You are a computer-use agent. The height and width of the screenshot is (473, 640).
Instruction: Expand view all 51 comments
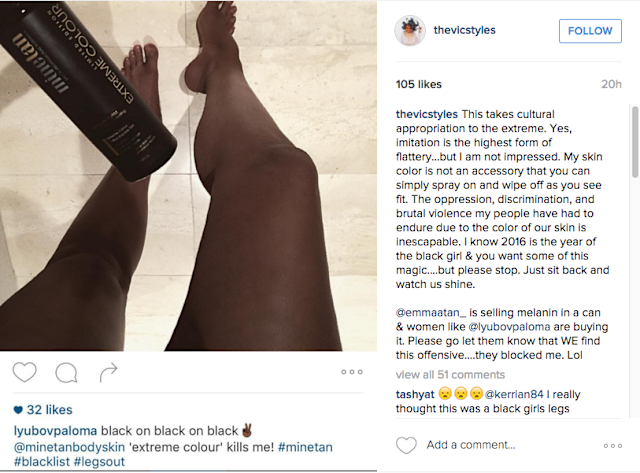(450, 375)
